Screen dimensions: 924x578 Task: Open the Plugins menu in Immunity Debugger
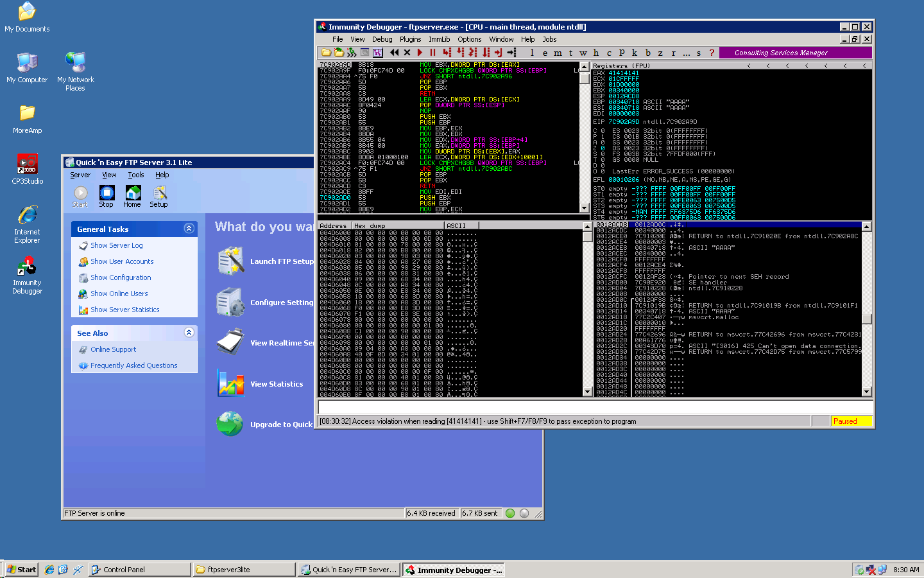coord(410,39)
